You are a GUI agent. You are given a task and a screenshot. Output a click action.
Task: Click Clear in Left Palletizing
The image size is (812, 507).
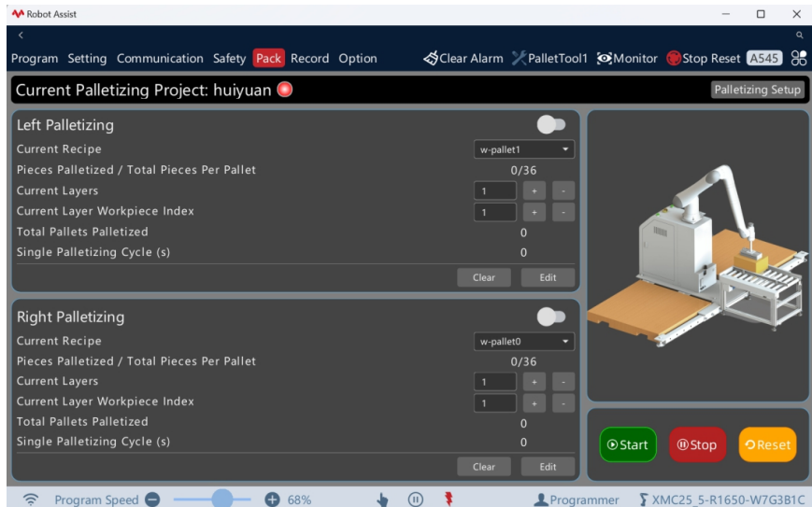[484, 277]
